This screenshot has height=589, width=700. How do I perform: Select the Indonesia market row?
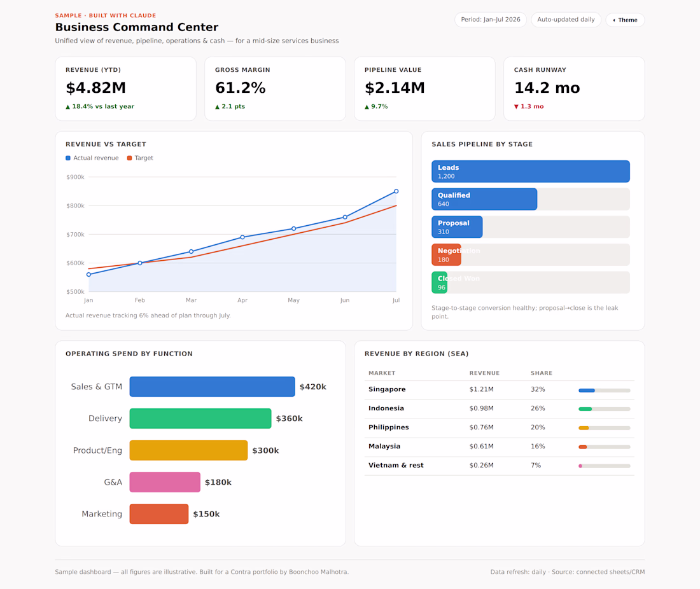click(x=499, y=409)
